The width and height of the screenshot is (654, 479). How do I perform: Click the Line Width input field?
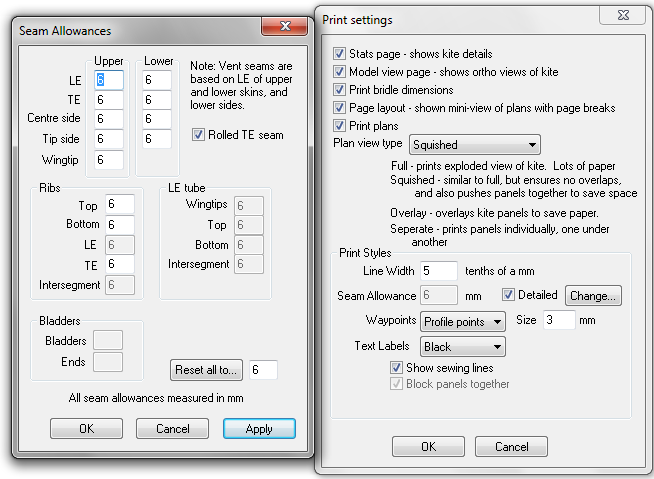tap(438, 270)
